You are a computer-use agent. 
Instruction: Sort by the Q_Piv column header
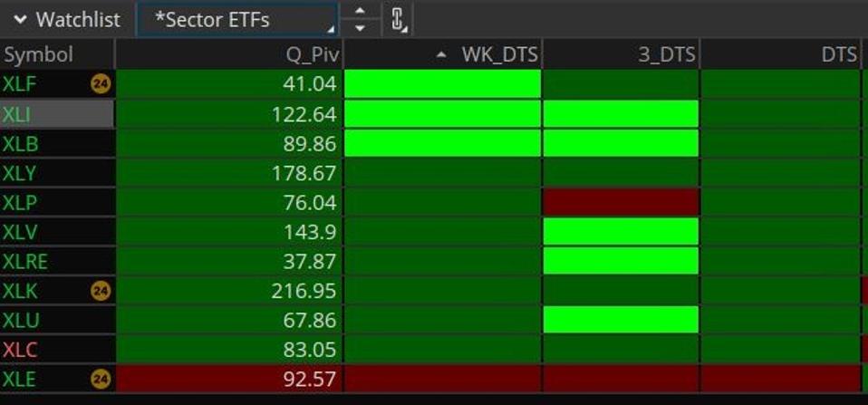coord(312,54)
